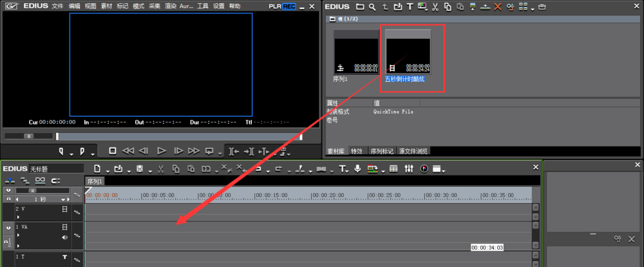Viewport: 644px width, 267px height.
Task: Open the audio mixer icon in timeline toolbar
Action: (409, 169)
